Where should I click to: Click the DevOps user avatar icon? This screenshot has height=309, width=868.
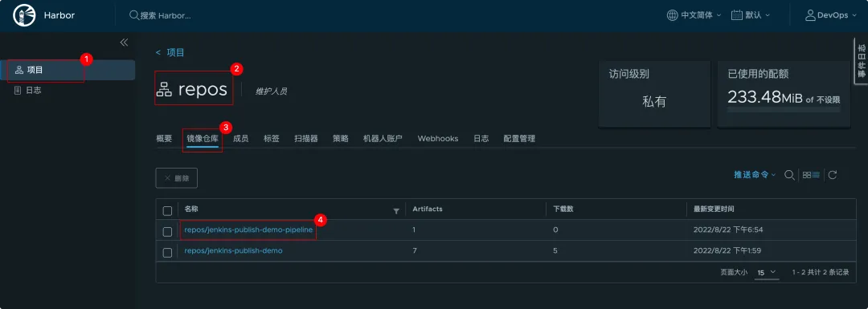click(x=810, y=15)
